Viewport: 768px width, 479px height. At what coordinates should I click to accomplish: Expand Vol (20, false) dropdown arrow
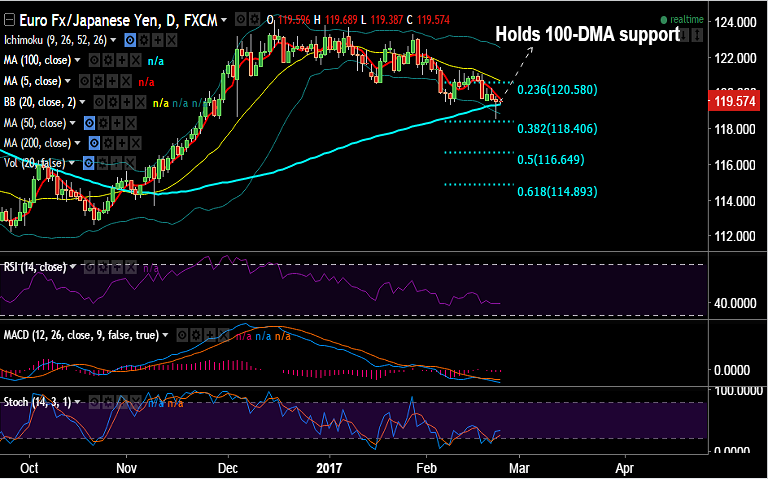point(72,163)
